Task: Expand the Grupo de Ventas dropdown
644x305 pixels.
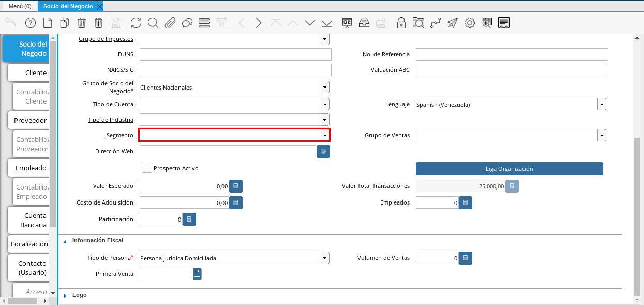Action: [x=602, y=135]
